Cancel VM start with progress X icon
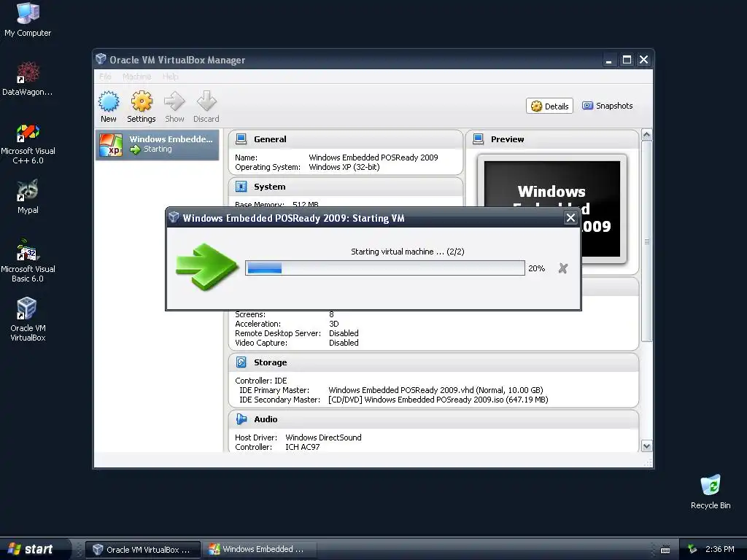The height and width of the screenshot is (560, 747). coord(563,268)
